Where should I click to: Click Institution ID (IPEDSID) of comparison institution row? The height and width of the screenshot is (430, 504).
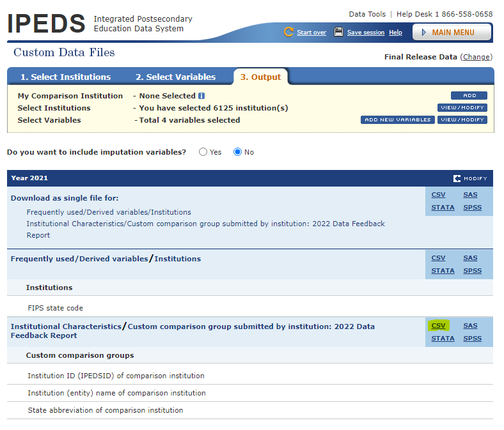[249, 376]
